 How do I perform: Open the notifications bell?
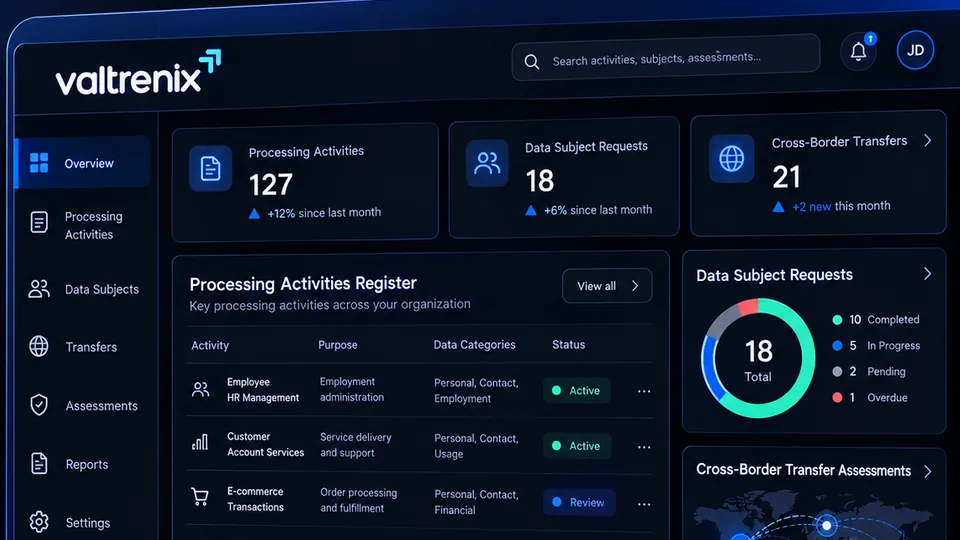coord(858,52)
